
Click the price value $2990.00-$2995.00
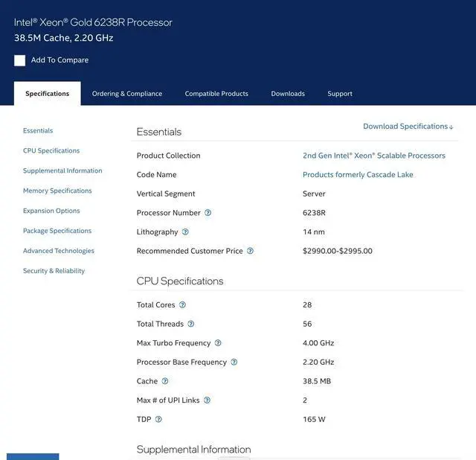tap(338, 251)
